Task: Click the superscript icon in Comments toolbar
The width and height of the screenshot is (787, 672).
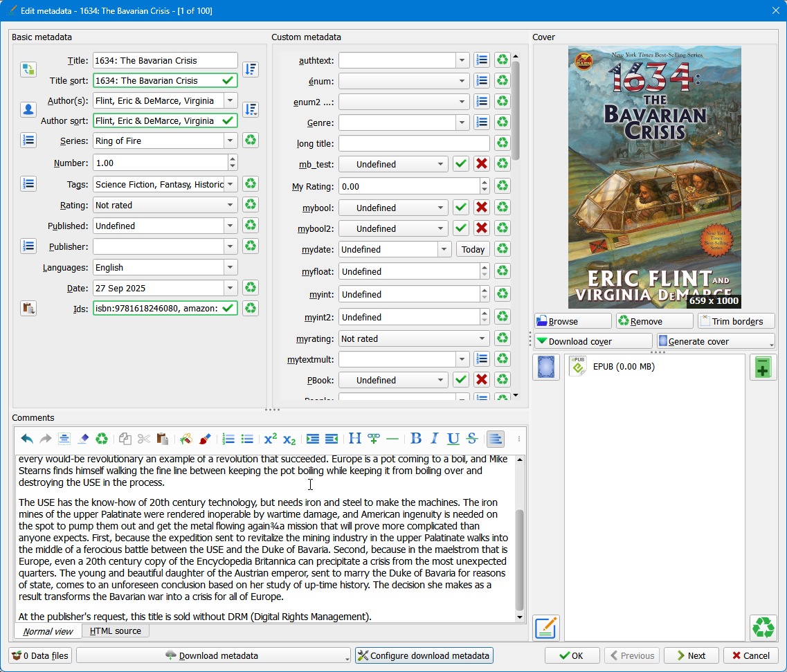Action: click(x=271, y=439)
